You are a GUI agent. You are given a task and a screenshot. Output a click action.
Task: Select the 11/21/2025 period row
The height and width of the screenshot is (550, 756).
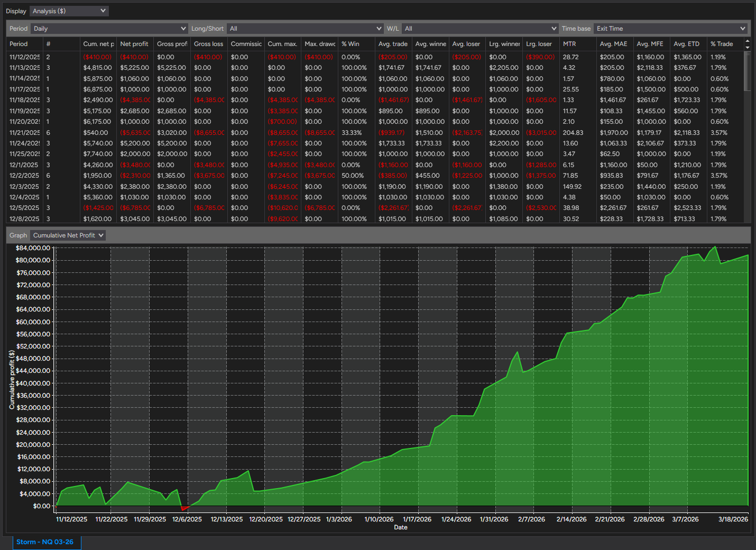pos(375,133)
